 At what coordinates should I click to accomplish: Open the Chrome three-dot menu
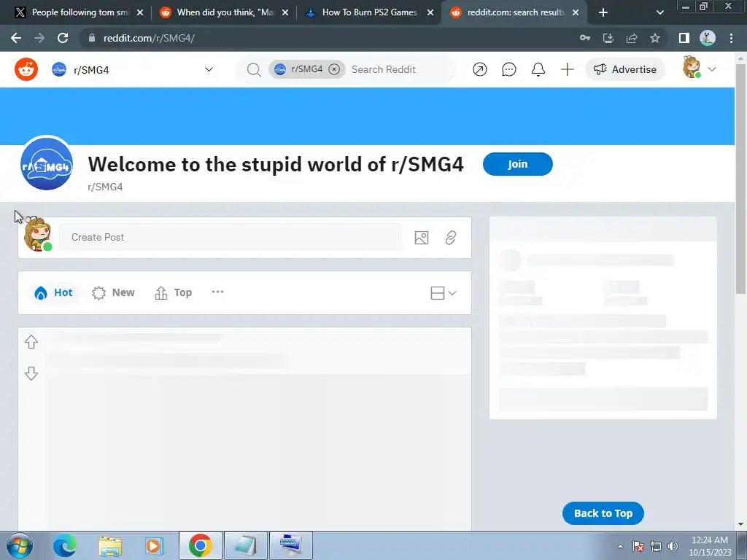tap(731, 38)
